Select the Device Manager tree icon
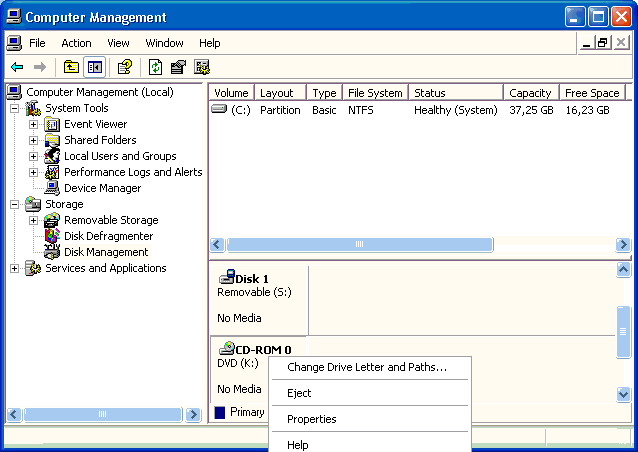 (x=52, y=188)
